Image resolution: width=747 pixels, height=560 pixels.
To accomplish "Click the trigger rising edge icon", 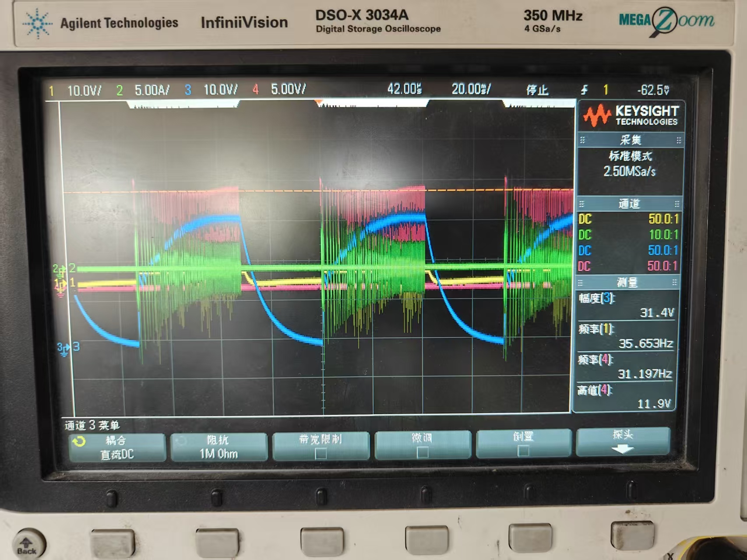I will click(584, 90).
